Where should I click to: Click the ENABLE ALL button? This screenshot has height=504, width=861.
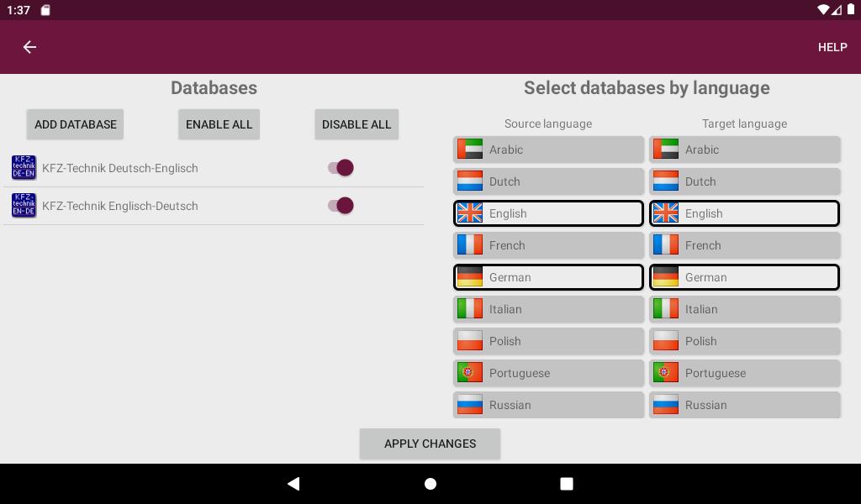click(x=219, y=124)
